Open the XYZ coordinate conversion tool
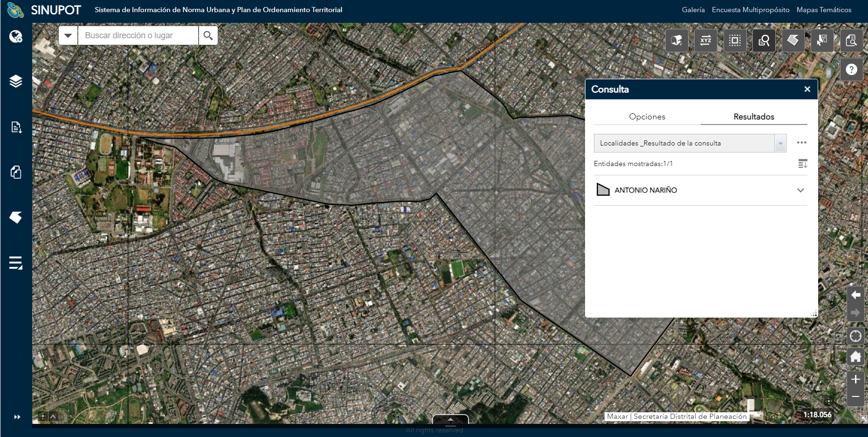 pos(705,41)
